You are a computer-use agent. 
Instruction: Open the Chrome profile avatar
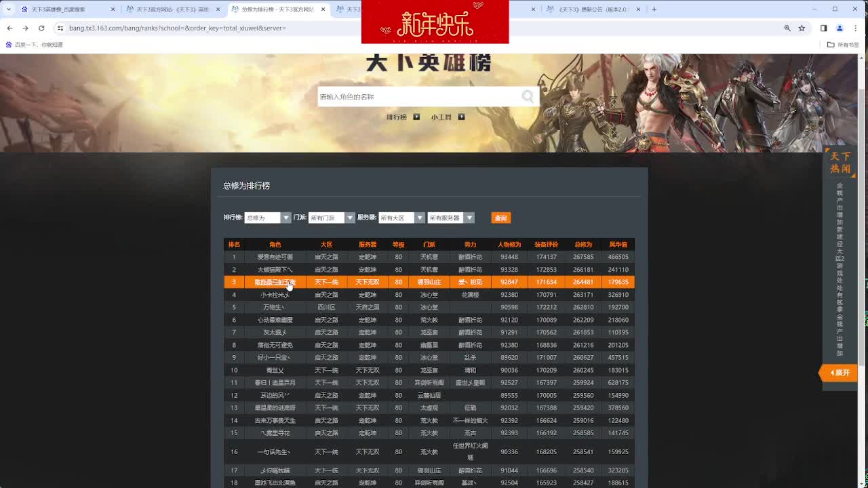840,28
